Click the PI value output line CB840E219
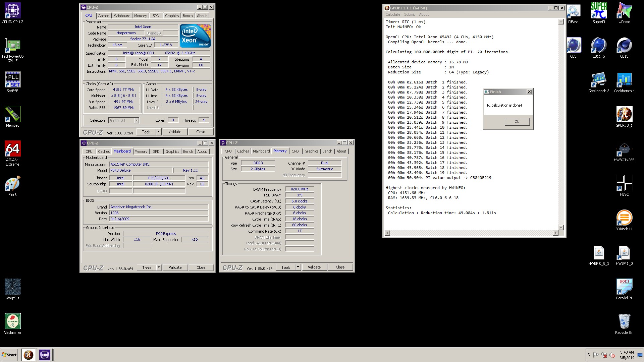Viewport: 644px width, 362px height. pyautogui.click(x=440, y=178)
